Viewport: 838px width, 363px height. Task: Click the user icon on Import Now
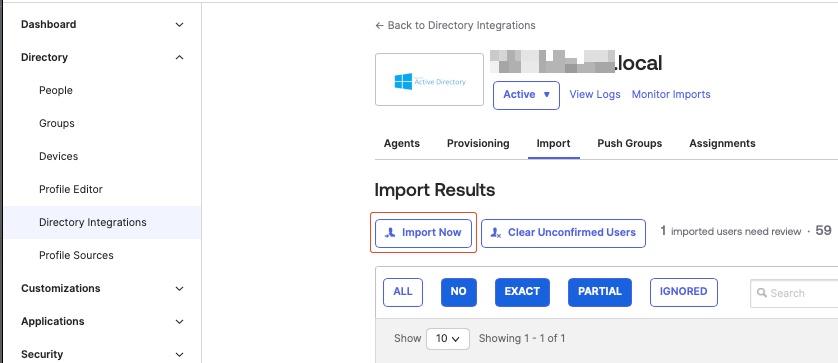[391, 233]
